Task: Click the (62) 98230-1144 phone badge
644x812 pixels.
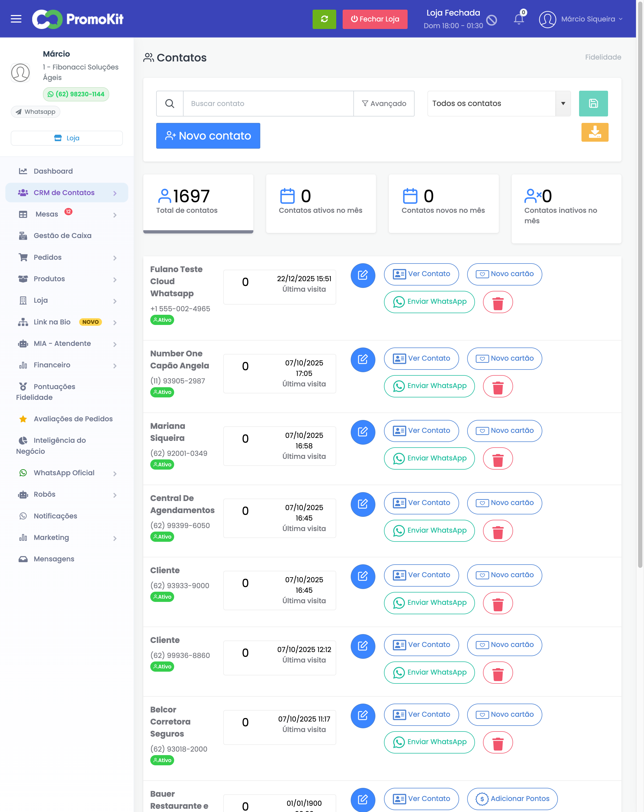Action: click(76, 94)
